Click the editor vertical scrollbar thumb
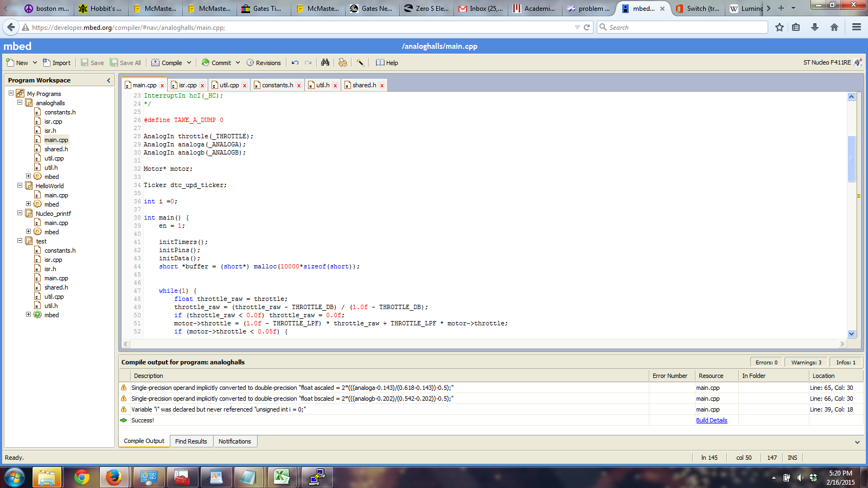The image size is (868, 488). (x=851, y=159)
